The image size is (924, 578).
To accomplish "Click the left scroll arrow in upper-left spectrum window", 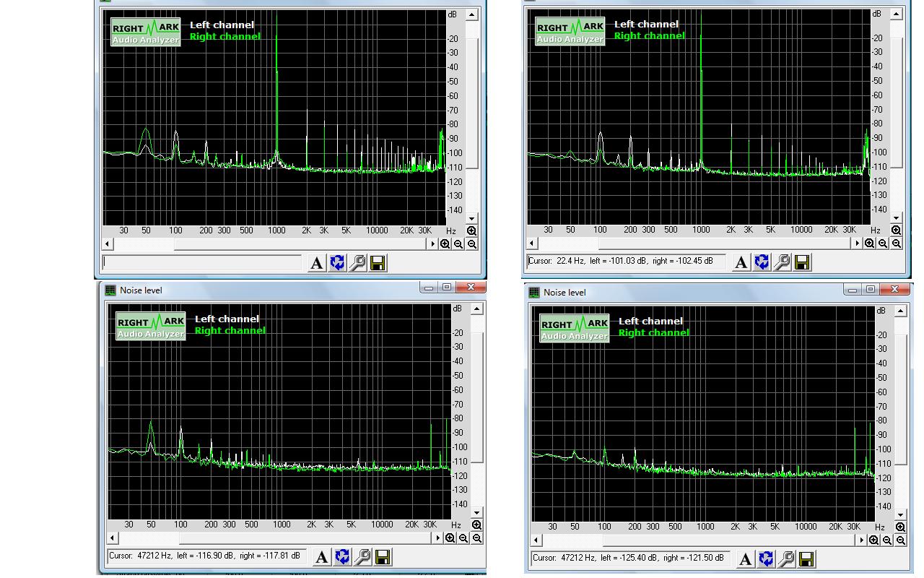I will pos(108,244).
